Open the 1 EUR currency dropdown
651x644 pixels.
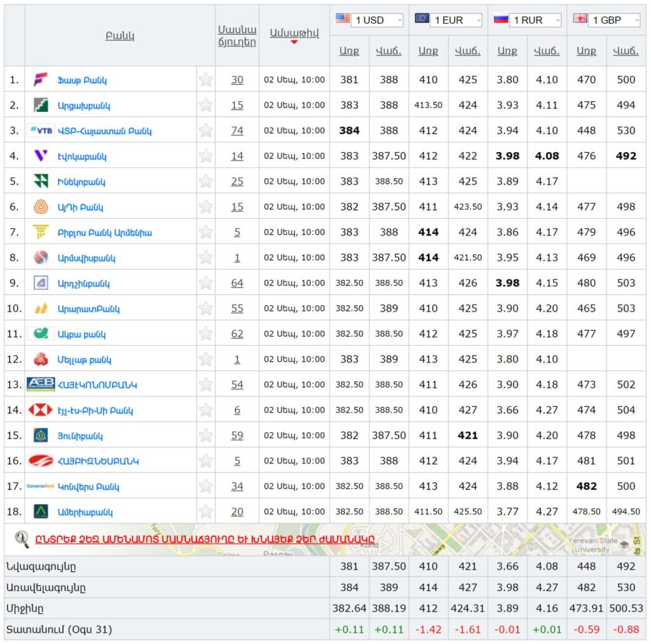coord(456,20)
